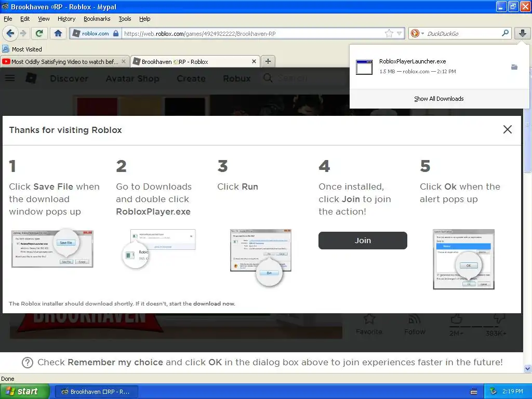Minimize the Mypal browser window
This screenshot has width=532, height=399.
(x=501, y=6)
